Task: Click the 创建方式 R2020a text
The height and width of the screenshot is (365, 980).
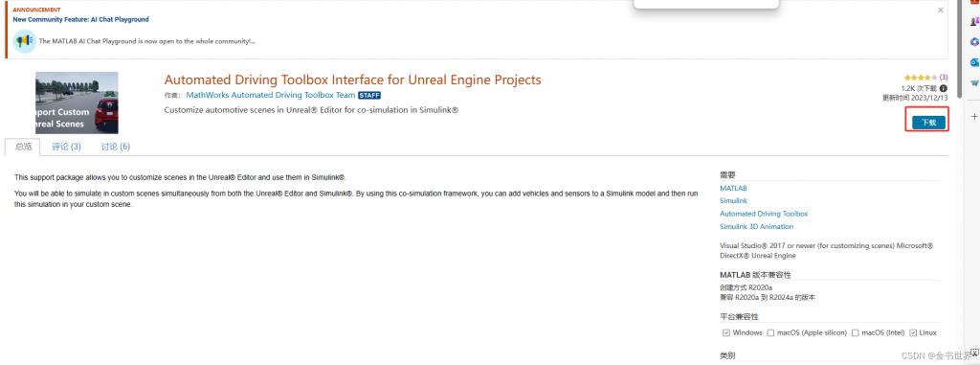Action: click(x=746, y=287)
